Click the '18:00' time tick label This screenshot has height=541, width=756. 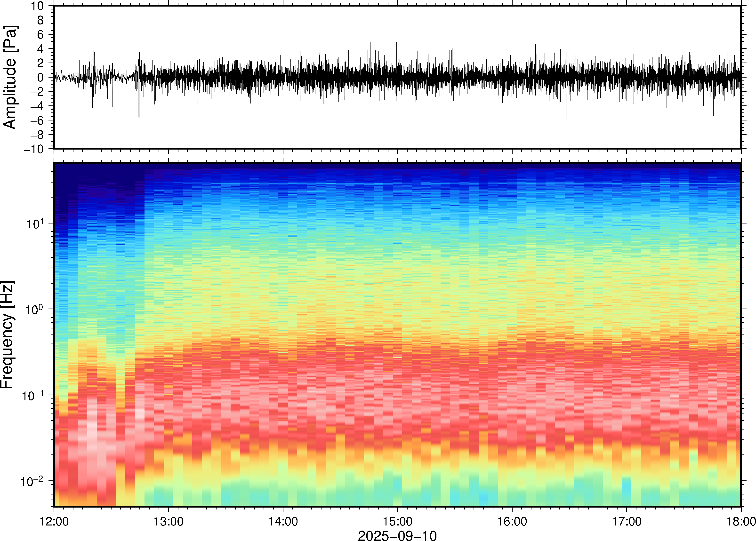pyautogui.click(x=741, y=521)
